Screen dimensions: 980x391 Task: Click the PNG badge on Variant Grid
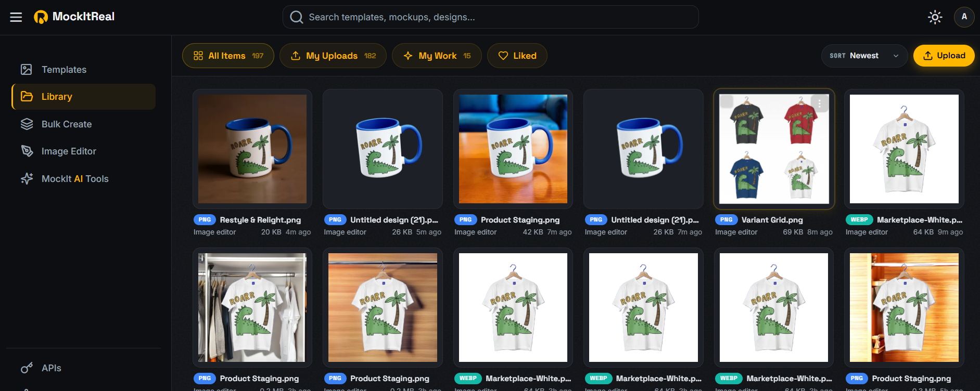pyautogui.click(x=726, y=220)
